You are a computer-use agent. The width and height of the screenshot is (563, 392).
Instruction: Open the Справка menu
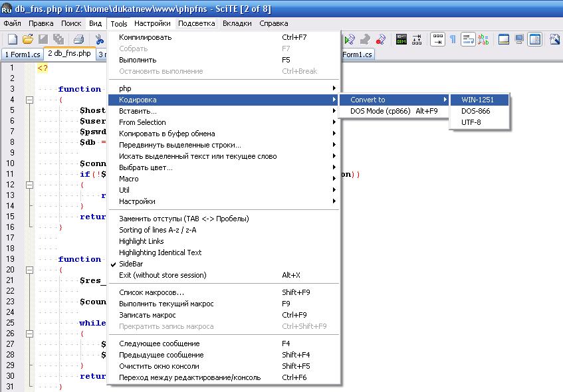click(274, 24)
